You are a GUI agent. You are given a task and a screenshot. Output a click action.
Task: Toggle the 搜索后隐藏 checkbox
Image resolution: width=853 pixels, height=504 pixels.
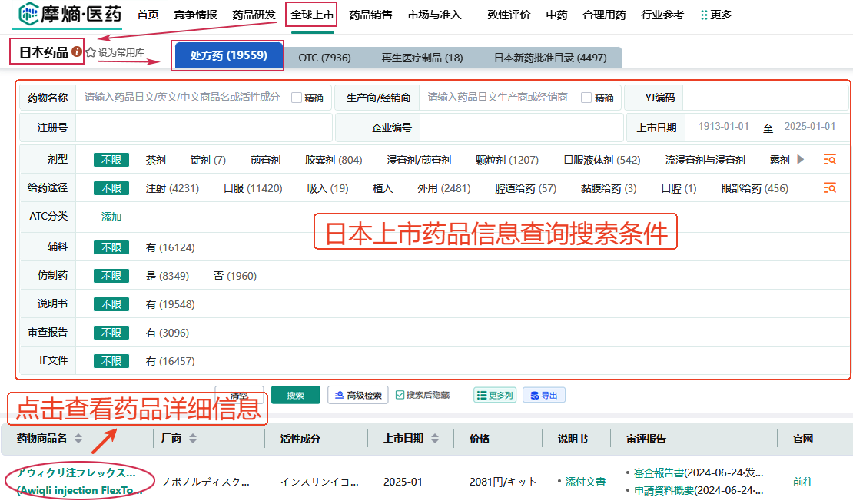(400, 395)
